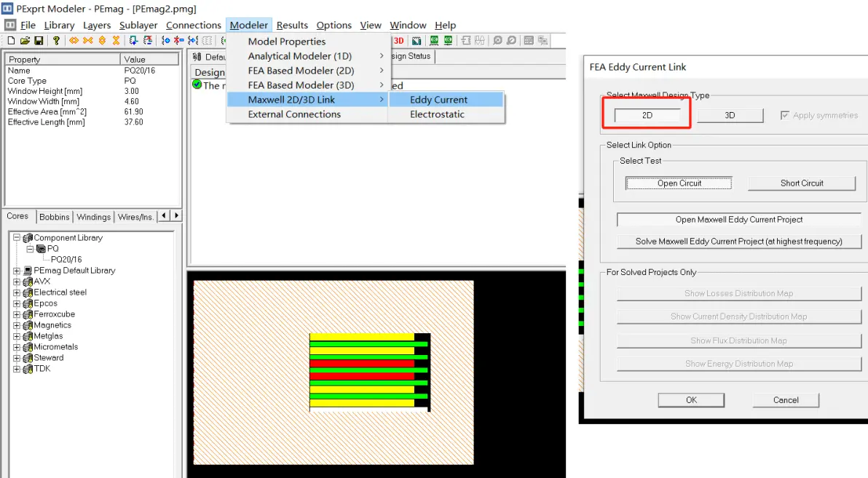Switch to the Windings tab
The height and width of the screenshot is (478, 868).
tap(93, 217)
